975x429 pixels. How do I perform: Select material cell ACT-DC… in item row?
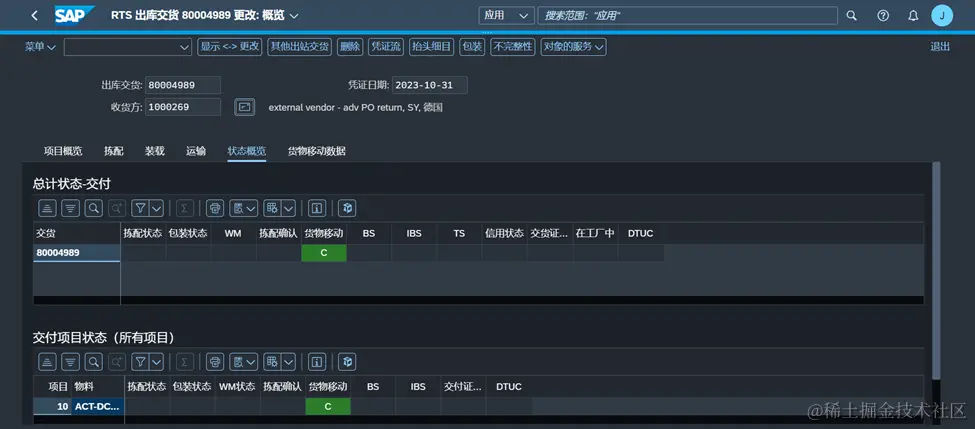coord(98,407)
